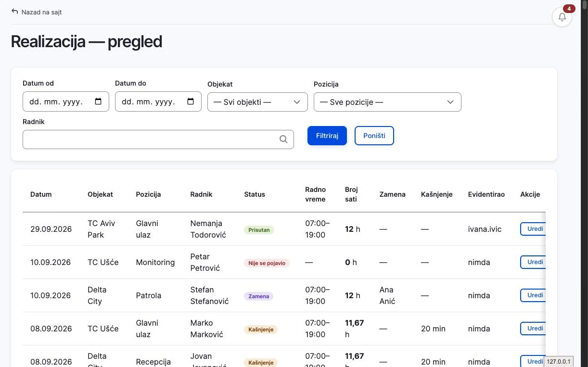Image resolution: width=588 pixels, height=367 pixels.
Task: Click the Kašnjenje badge in Marko Marković row
Action: [x=261, y=329]
